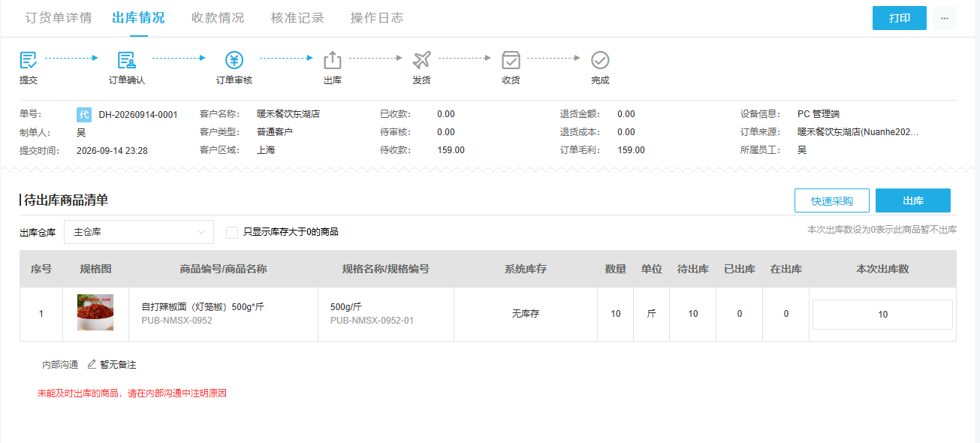The height and width of the screenshot is (443, 980).
Task: Click the 待收款 amount 159.00
Action: [451, 150]
